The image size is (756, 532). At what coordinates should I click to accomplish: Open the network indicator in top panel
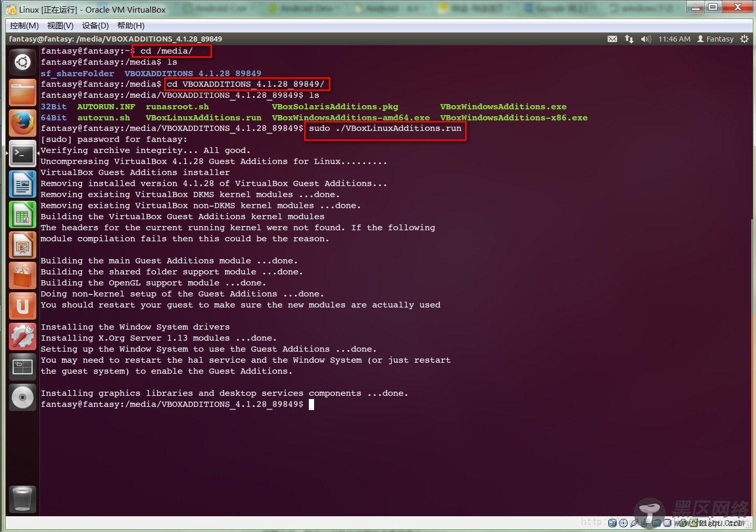pyautogui.click(x=629, y=39)
